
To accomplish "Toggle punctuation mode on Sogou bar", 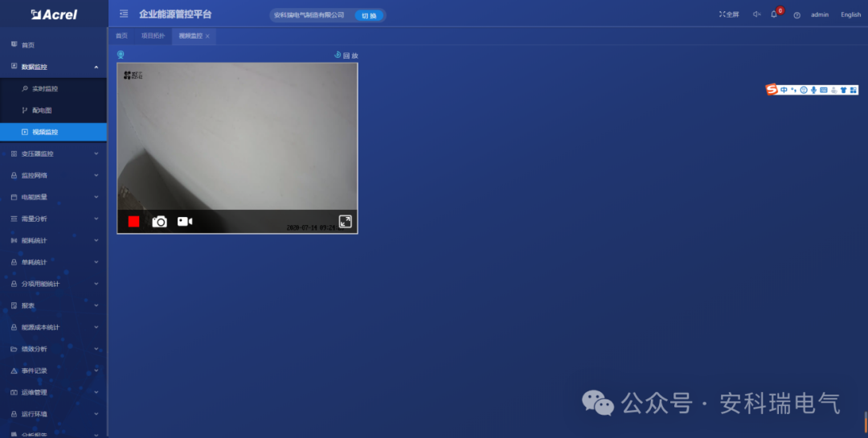I will pos(794,90).
